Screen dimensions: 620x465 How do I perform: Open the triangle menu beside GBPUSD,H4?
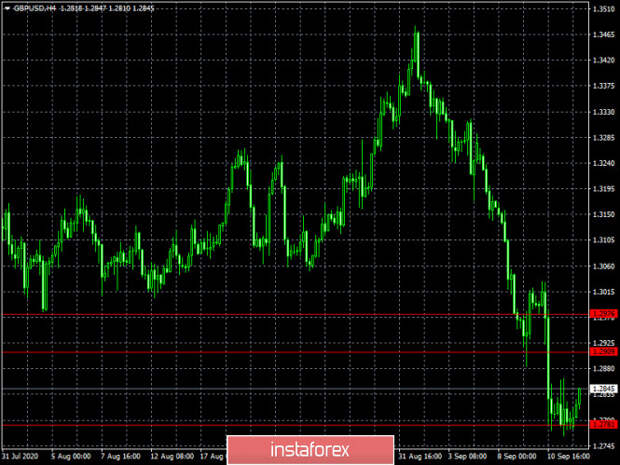[x=7, y=8]
